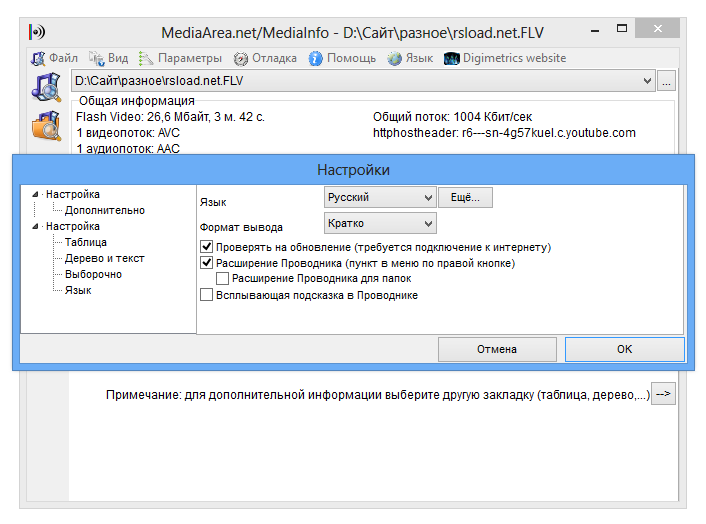
Task: Toggle the update check checkbox
Action: pos(206,247)
